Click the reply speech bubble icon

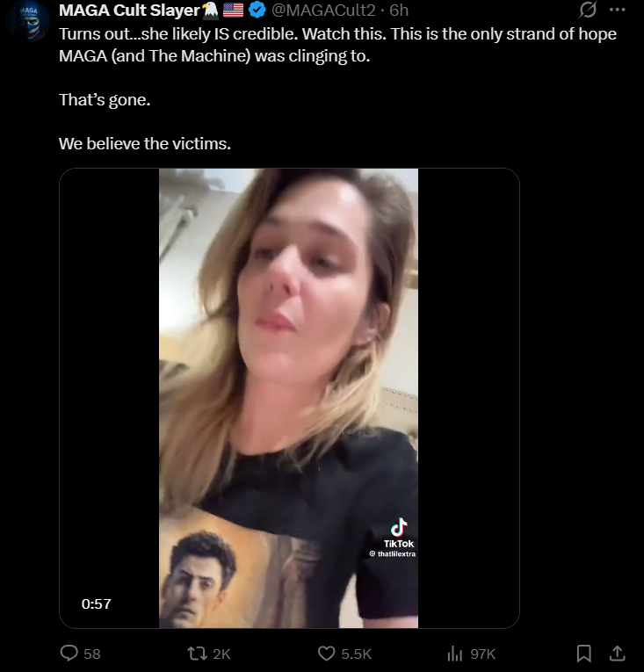(69, 654)
